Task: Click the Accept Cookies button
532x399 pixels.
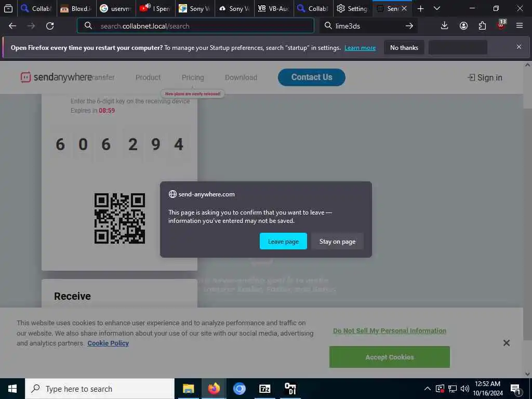Action: pyautogui.click(x=390, y=357)
